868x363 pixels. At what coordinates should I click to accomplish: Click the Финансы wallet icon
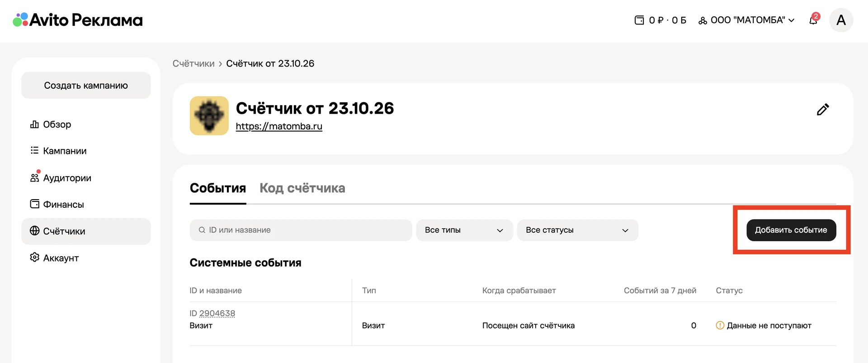34,204
